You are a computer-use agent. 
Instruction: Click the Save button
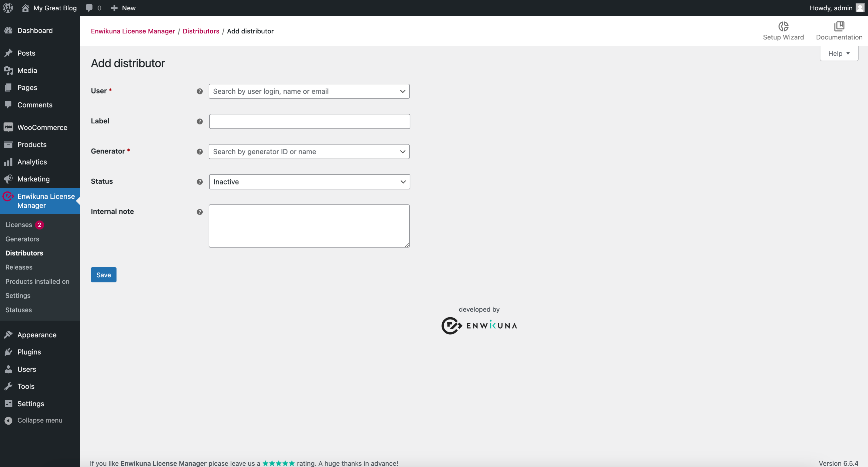tap(103, 274)
